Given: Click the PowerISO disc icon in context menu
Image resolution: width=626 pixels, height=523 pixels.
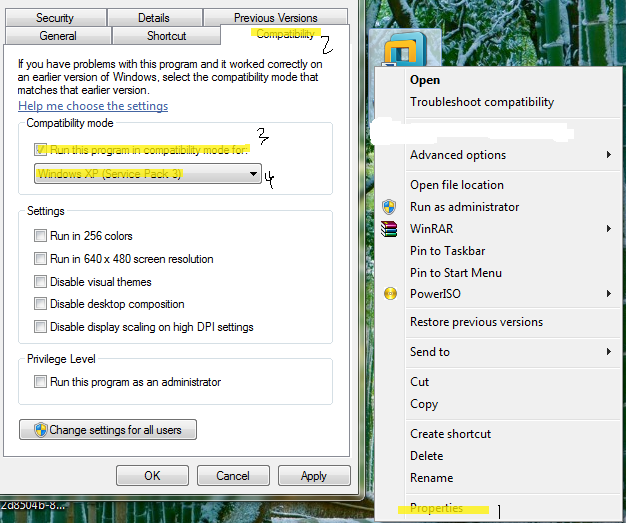Looking at the screenshot, I should (390, 294).
